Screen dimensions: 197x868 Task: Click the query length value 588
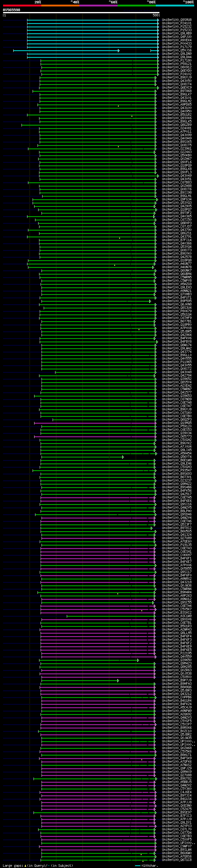click(155, 15)
